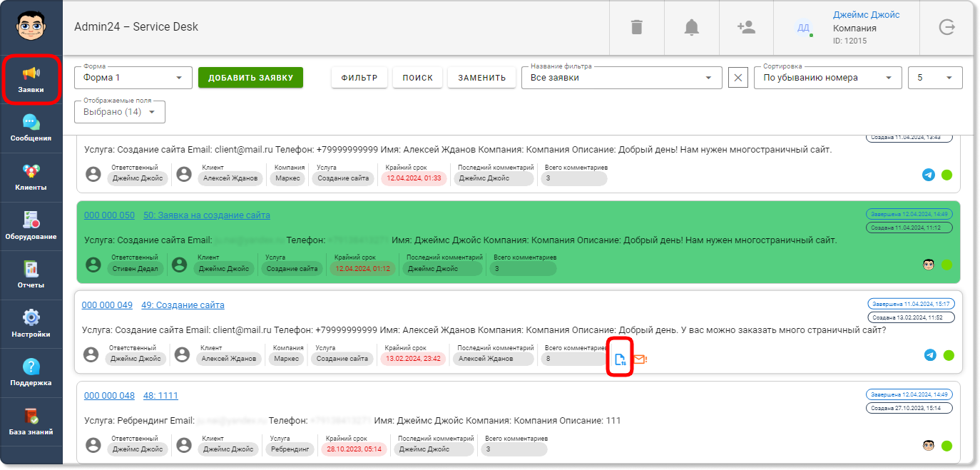The height and width of the screenshot is (470, 980).
Task: Click the orange mail alert icon on ticket 49
Action: (640, 359)
